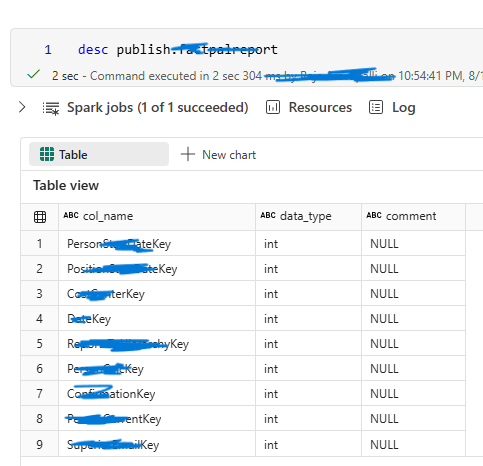This screenshot has width=483, height=466.
Task: Select row number 4 in the table
Action: tap(39, 319)
